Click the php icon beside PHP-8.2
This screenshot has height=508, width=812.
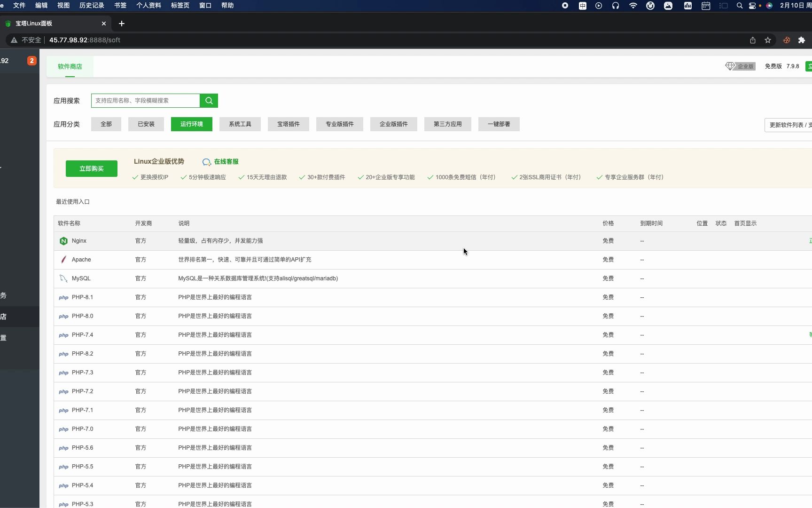point(63,354)
